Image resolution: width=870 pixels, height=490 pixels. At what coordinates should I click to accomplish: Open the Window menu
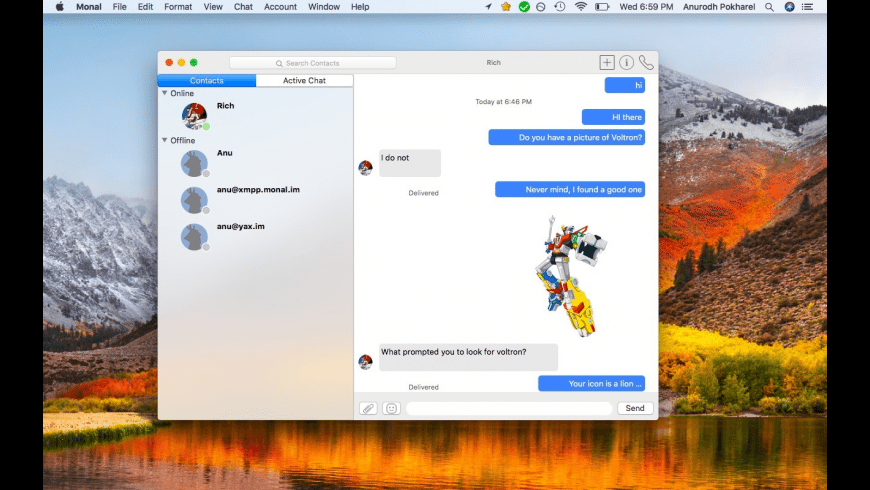click(324, 7)
